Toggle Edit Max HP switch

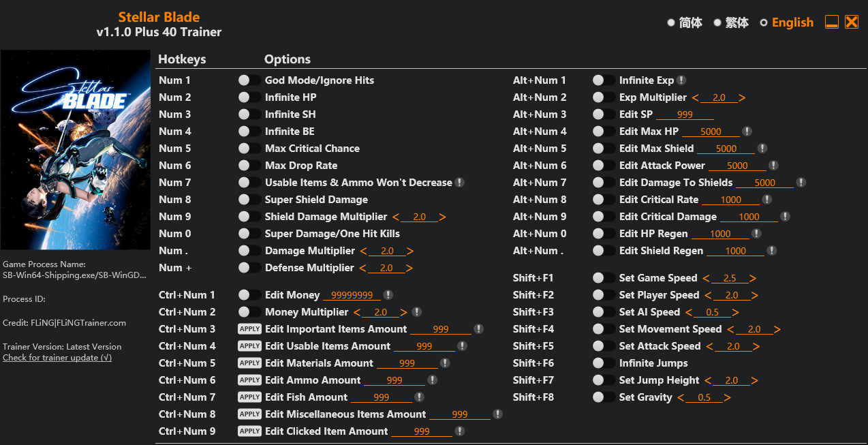604,132
